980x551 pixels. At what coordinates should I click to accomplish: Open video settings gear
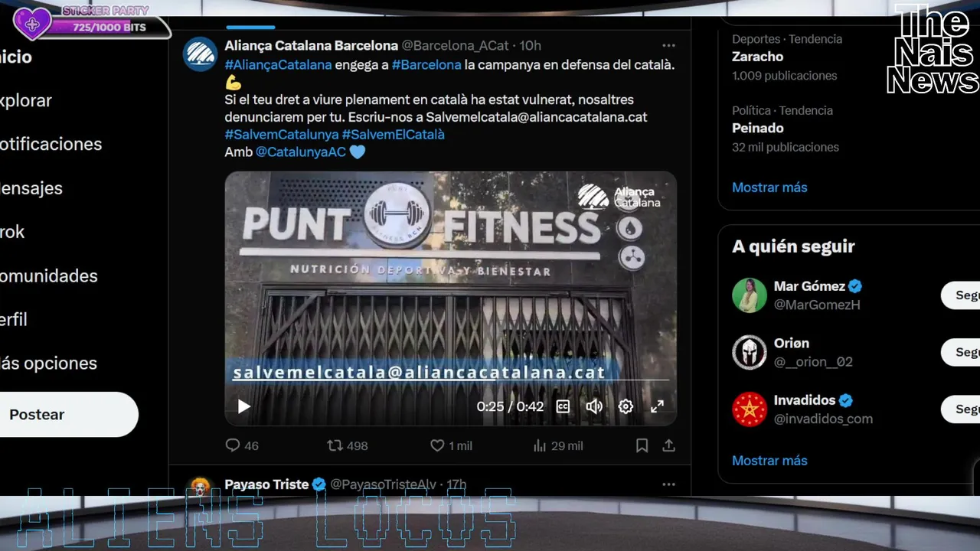(x=626, y=406)
